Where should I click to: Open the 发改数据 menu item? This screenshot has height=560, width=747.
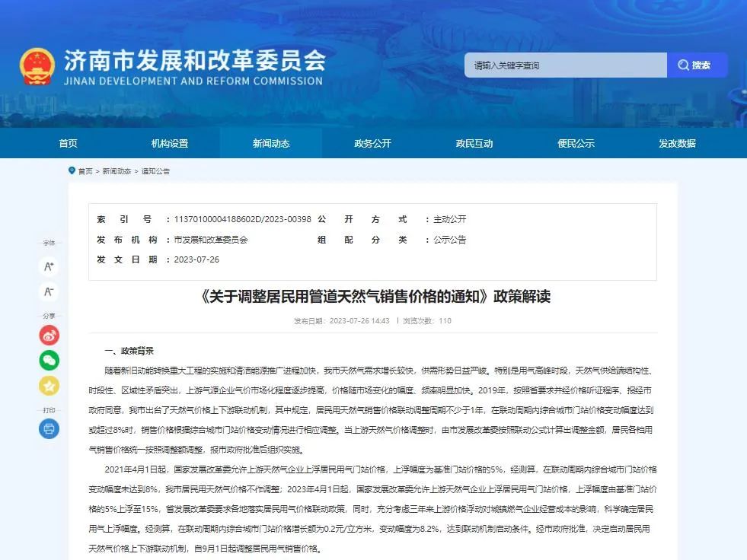coord(678,143)
